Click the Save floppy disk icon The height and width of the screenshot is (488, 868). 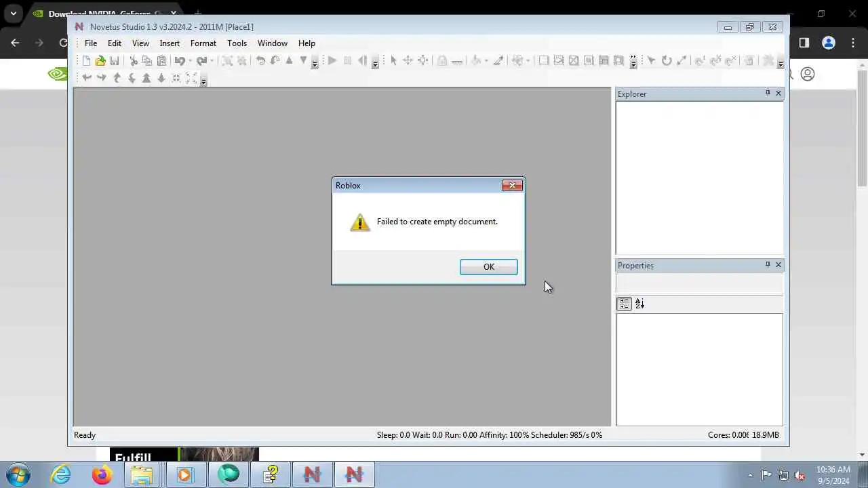point(115,61)
